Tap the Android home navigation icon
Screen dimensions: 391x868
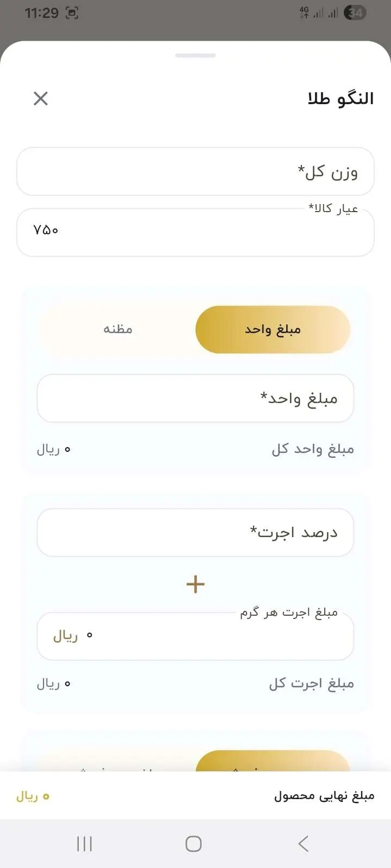[x=193, y=844]
